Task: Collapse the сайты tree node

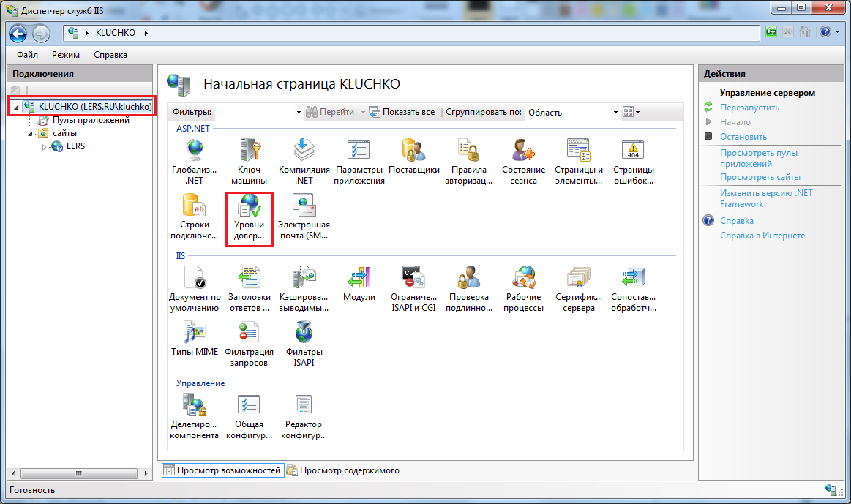Action: point(30,133)
